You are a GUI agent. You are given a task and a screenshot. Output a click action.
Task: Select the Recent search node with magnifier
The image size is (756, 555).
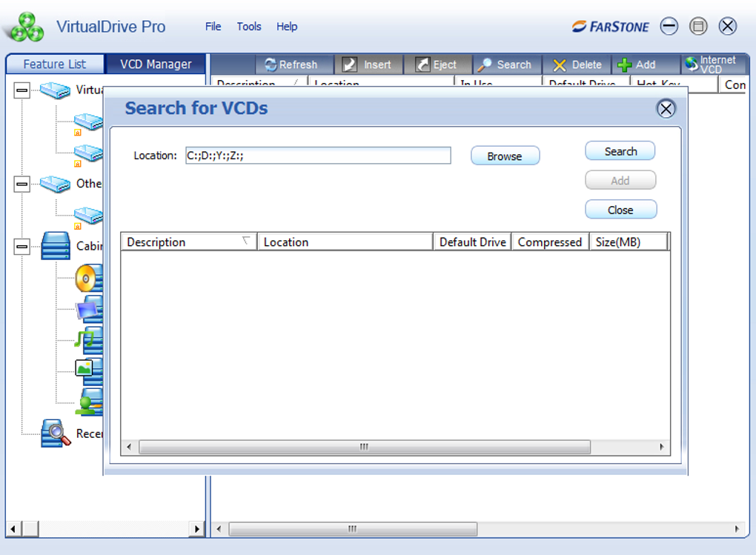(56, 433)
